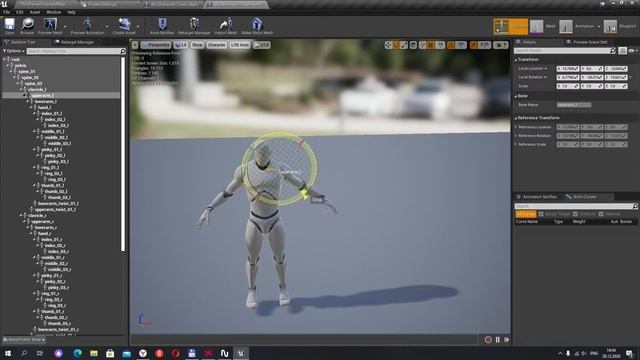
Task: Open the viewport options arrow menu
Action: [135, 45]
